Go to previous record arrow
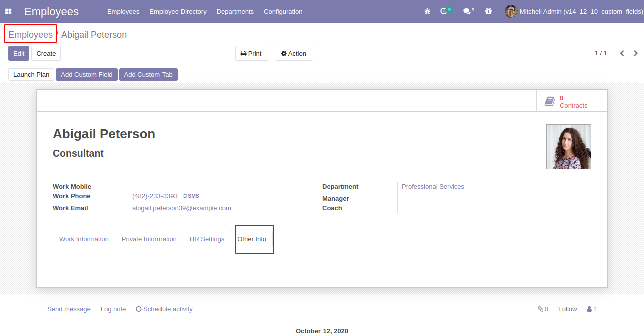The image size is (644, 336). tap(622, 53)
